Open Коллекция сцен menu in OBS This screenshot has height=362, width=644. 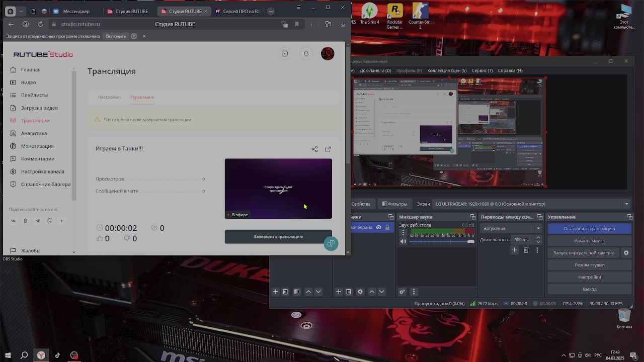(x=447, y=70)
